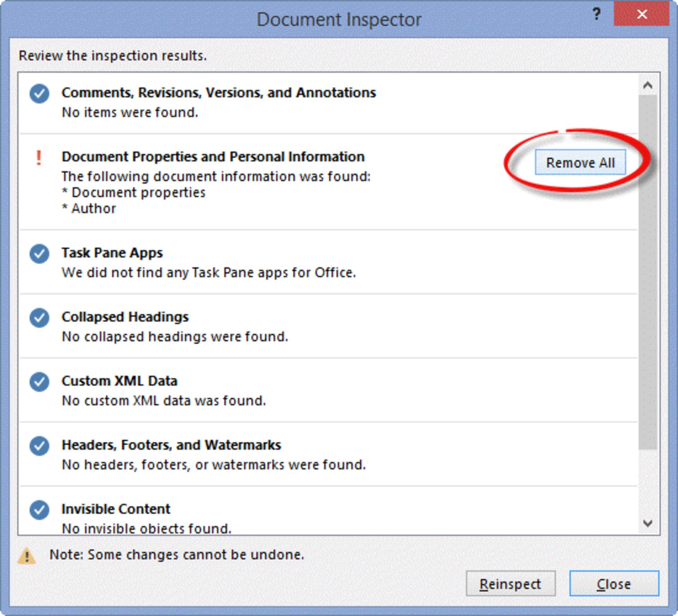Viewport: 678px width, 616px height.
Task: Select 'Headers, Footers, and Watermarks' heading
Action: click(x=172, y=445)
